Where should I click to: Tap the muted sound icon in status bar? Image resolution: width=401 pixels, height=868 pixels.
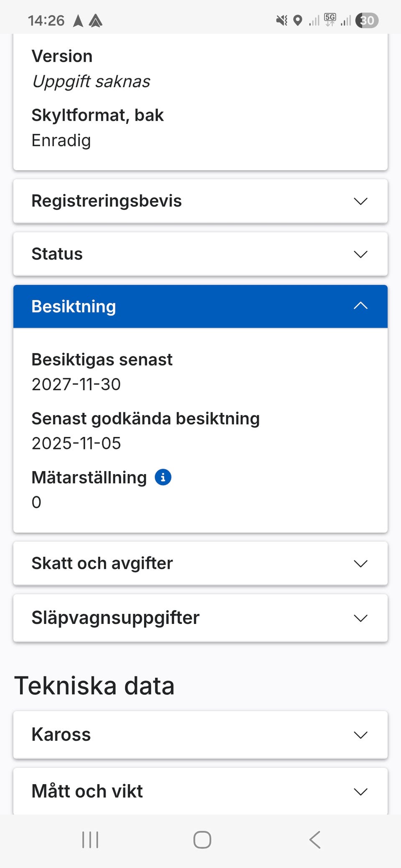[x=282, y=20]
